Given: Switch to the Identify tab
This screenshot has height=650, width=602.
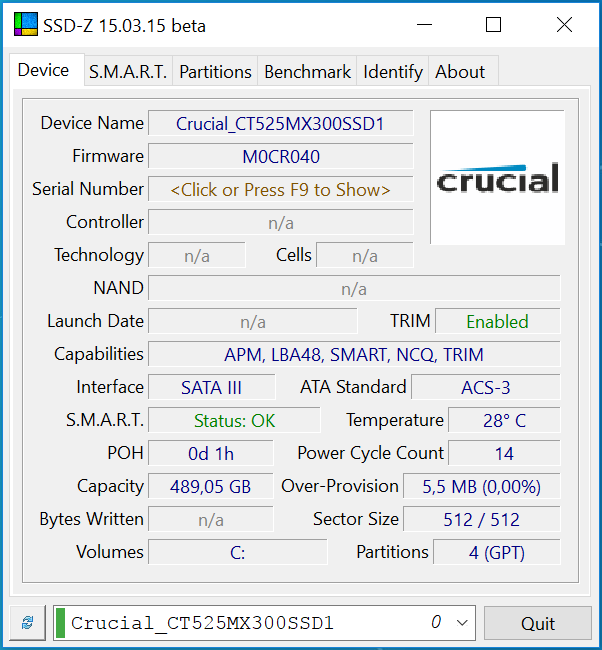Looking at the screenshot, I should click(x=393, y=72).
